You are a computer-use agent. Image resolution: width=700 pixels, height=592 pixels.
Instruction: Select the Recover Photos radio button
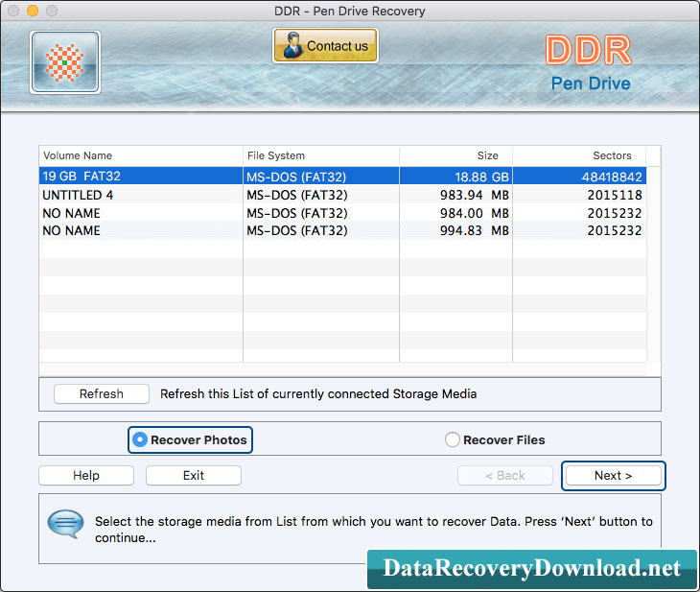[190, 440]
